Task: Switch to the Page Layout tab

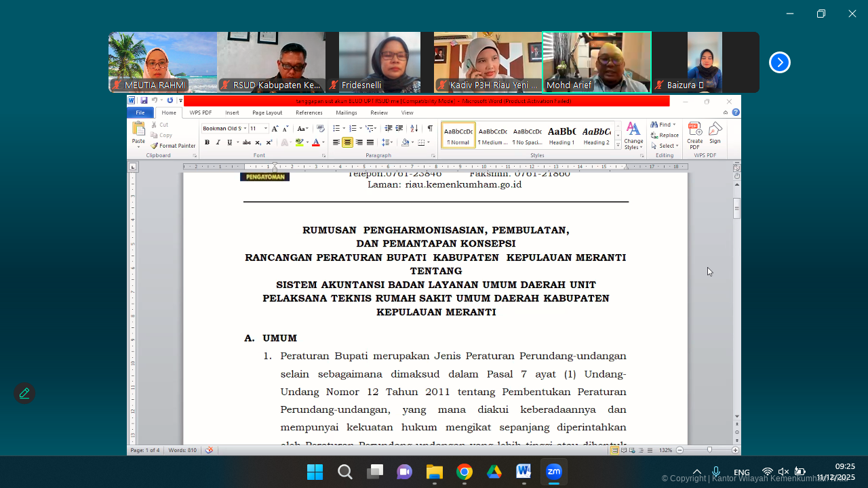Action: 267,113
